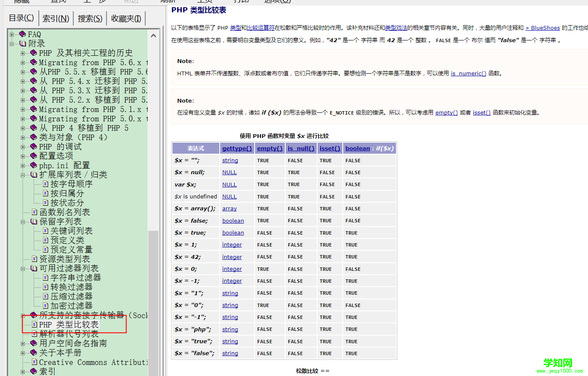Open the is_null() column header link
Screen dimensions: 588x376
point(301,148)
